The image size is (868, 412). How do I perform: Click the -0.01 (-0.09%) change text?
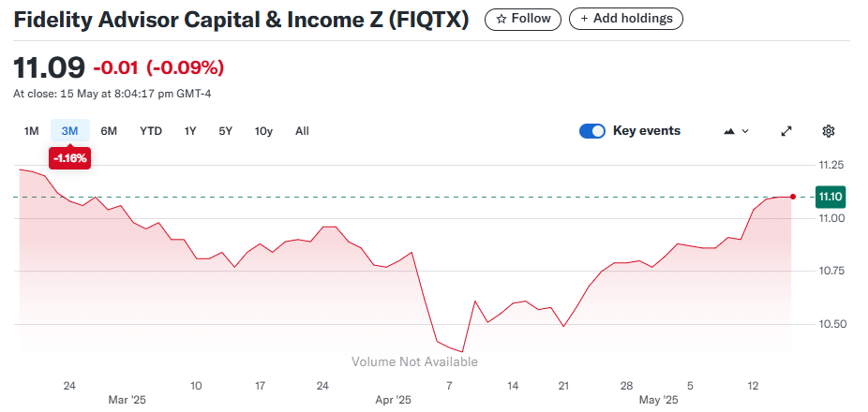point(158,68)
